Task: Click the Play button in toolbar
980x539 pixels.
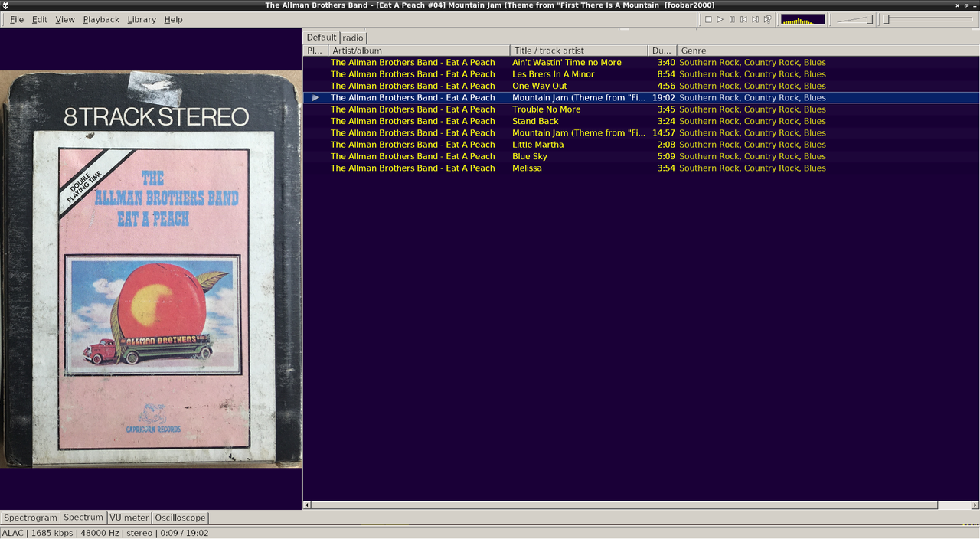Action: [x=720, y=19]
